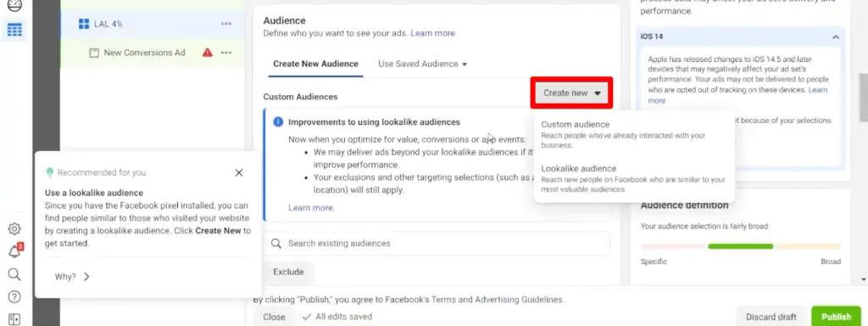This screenshot has width=868, height=326.
Task: Open notifications bell icon
Action: pos(14,251)
